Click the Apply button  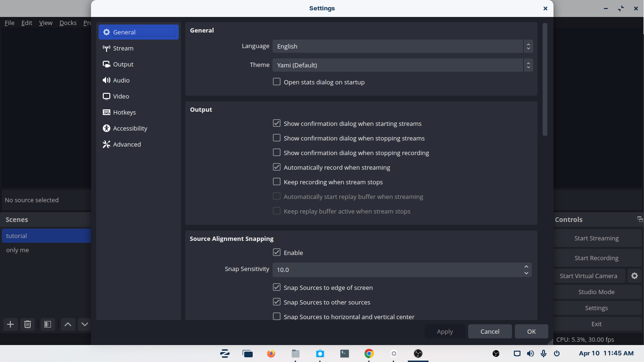click(445, 331)
